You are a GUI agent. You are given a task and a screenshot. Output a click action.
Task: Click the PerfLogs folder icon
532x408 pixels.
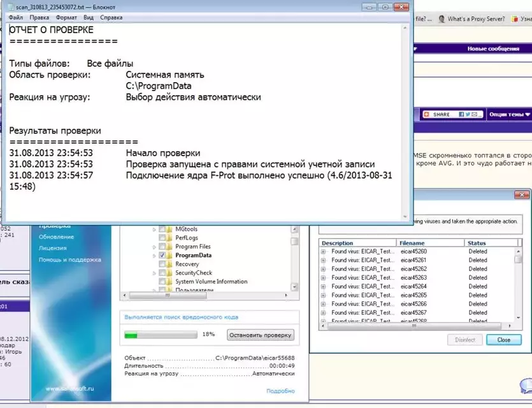coord(169,238)
